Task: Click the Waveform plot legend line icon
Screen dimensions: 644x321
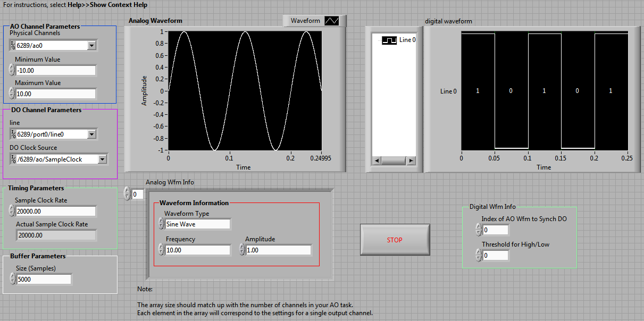Action: 332,21
